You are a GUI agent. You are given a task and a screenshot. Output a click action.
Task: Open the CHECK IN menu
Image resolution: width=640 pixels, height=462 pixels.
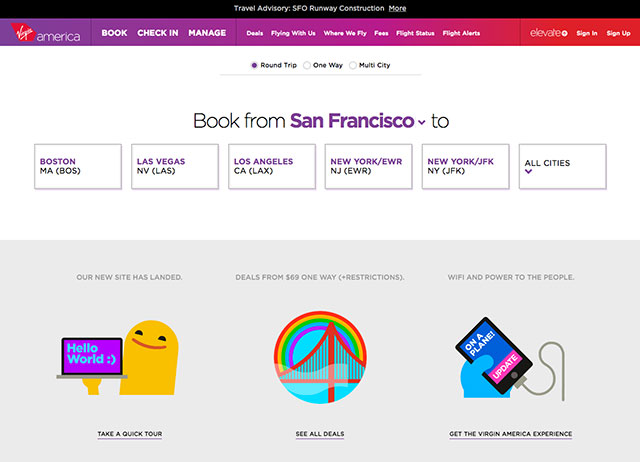(x=158, y=33)
